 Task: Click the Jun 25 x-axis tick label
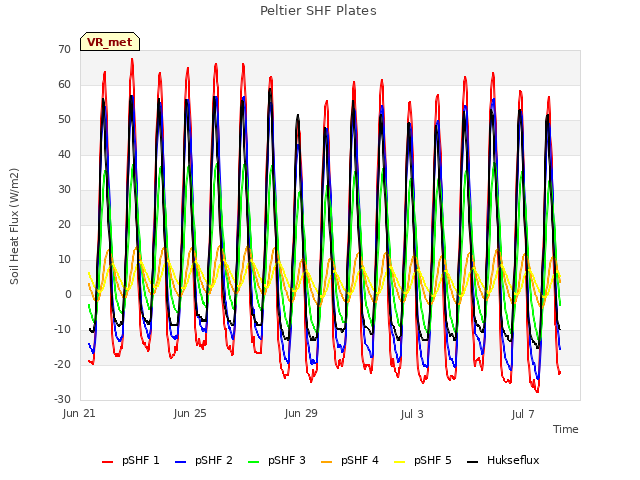(x=190, y=413)
